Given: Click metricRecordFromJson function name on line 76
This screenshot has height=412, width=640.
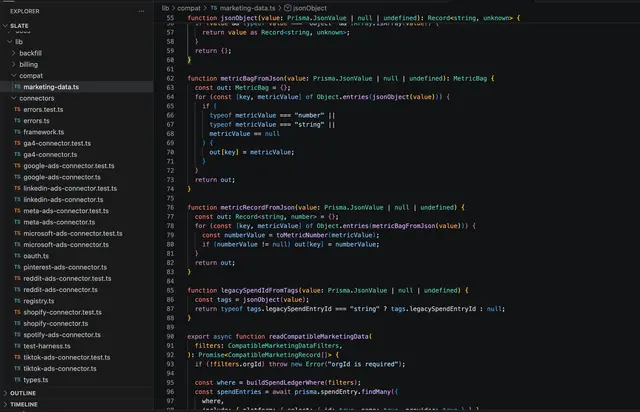Looking at the screenshot, I should tap(258, 207).
